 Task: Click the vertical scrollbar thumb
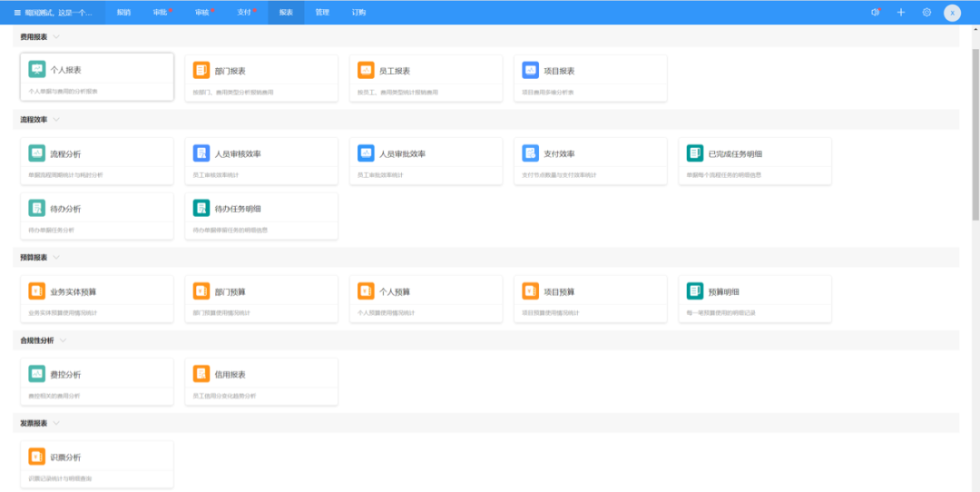975,133
